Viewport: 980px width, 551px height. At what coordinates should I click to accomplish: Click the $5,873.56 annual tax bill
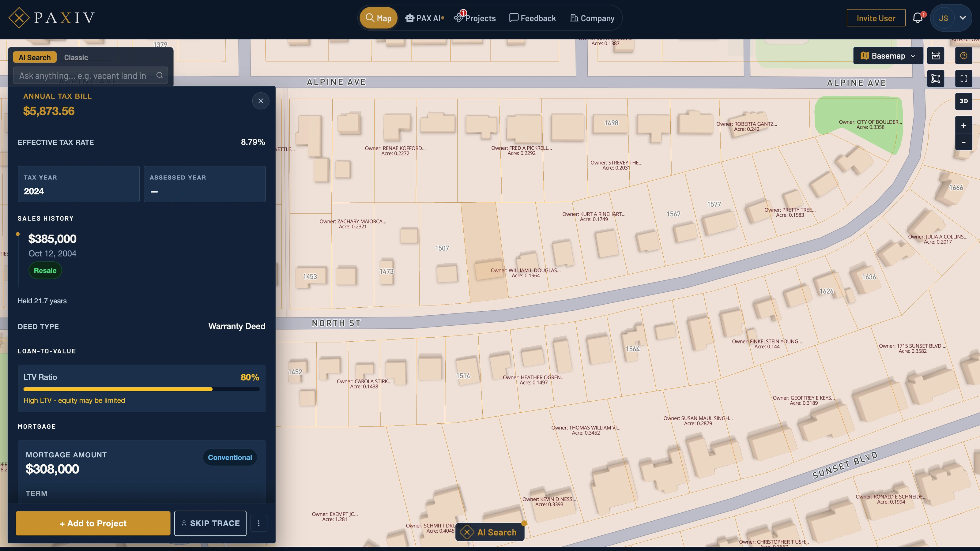49,111
